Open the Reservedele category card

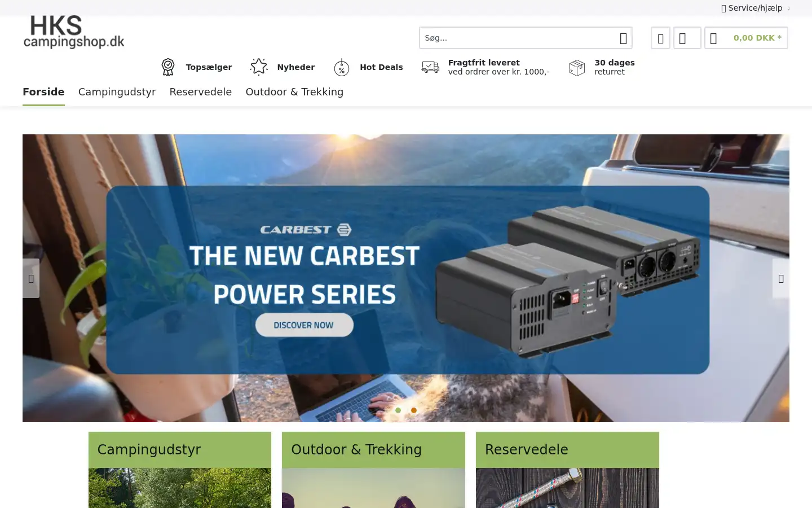[x=567, y=470]
